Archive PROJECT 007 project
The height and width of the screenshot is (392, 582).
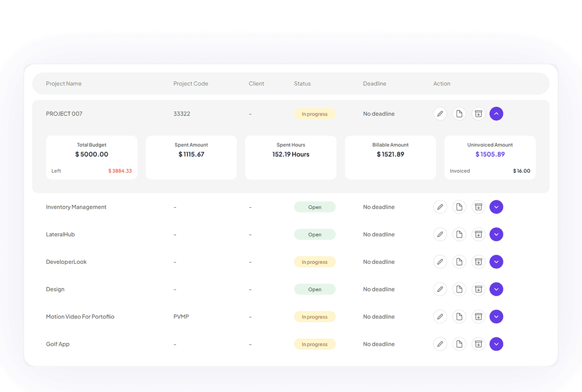pos(478,113)
